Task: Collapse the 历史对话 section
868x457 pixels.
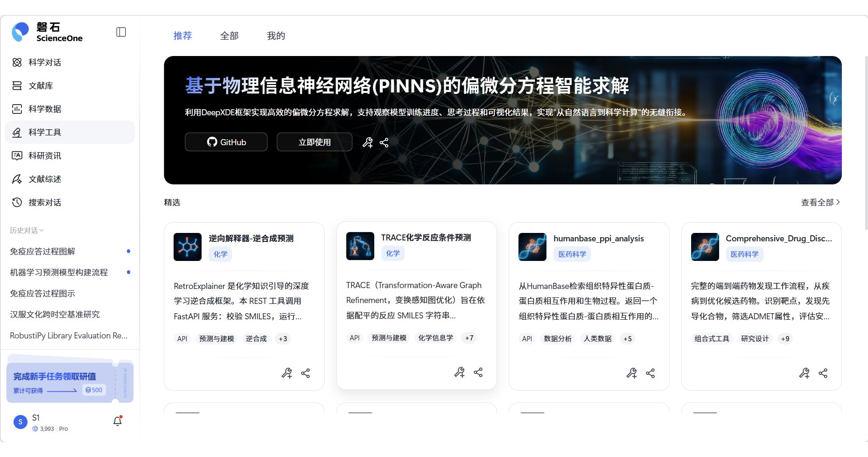Action: coord(27,230)
